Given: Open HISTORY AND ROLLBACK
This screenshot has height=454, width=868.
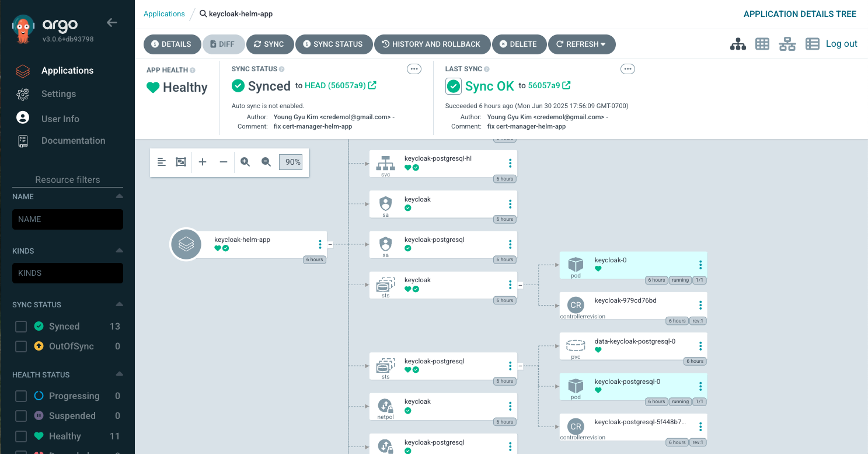Looking at the screenshot, I should pos(432,44).
